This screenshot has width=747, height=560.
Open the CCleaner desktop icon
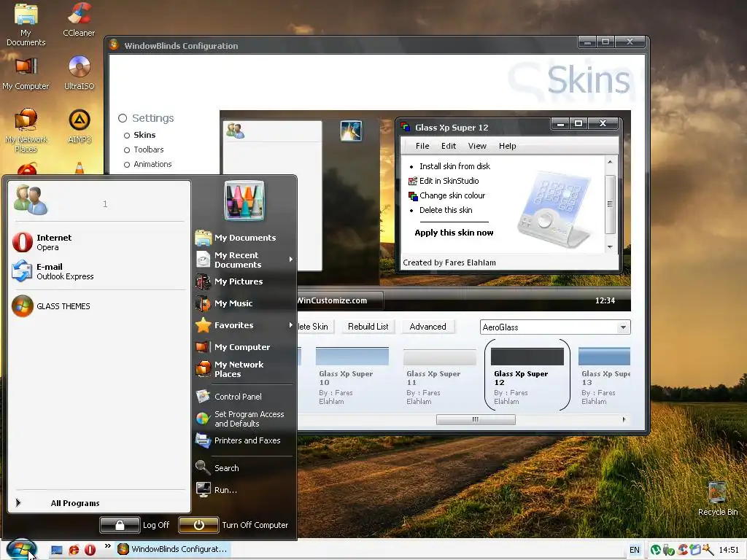[x=79, y=20]
